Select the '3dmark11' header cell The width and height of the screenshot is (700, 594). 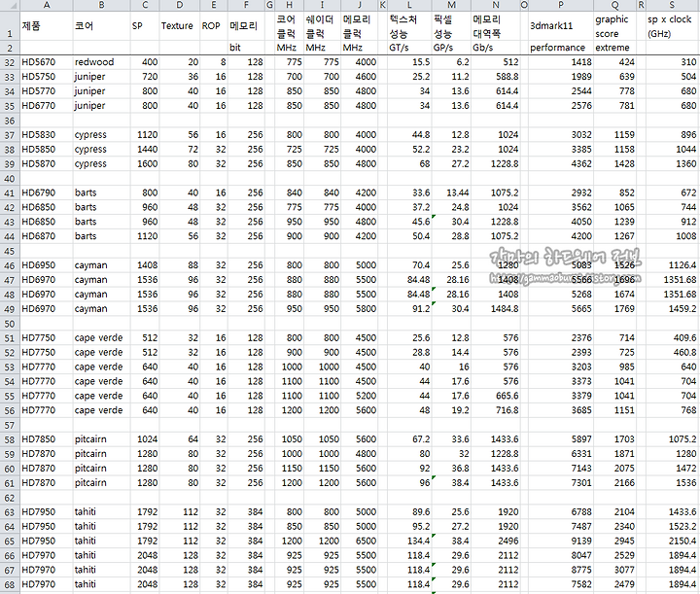pyautogui.click(x=561, y=26)
